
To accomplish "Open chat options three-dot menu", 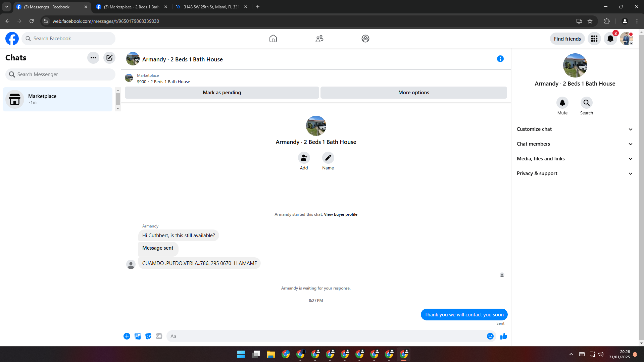I will tap(93, 58).
